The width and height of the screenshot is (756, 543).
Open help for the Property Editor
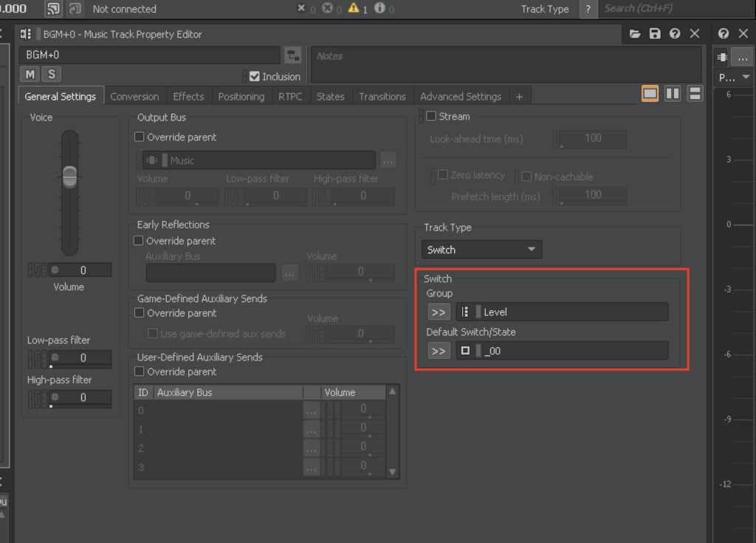pos(675,34)
